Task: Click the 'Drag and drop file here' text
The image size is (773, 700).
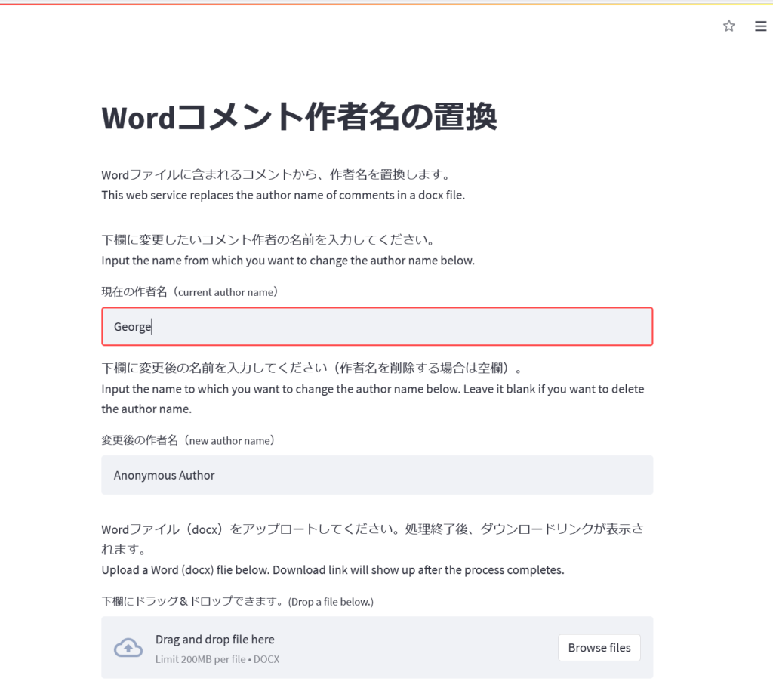Action: point(214,640)
